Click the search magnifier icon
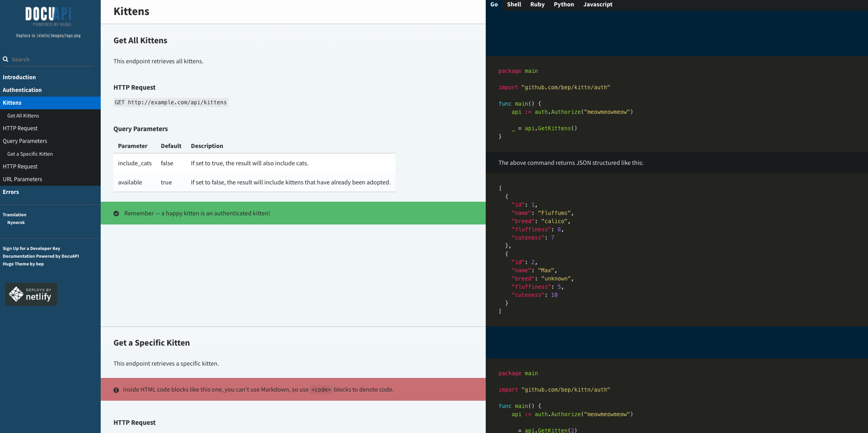This screenshot has height=433, width=868. pyautogui.click(x=5, y=59)
